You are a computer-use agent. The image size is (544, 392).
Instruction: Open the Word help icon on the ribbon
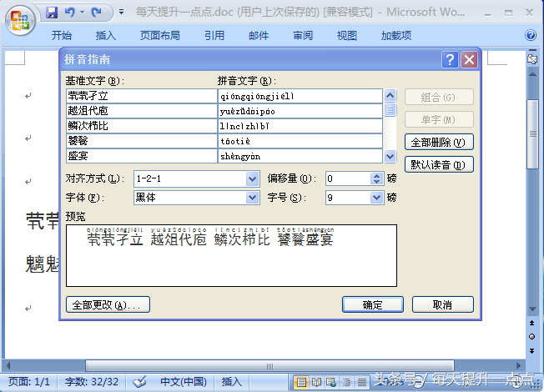tap(531, 35)
